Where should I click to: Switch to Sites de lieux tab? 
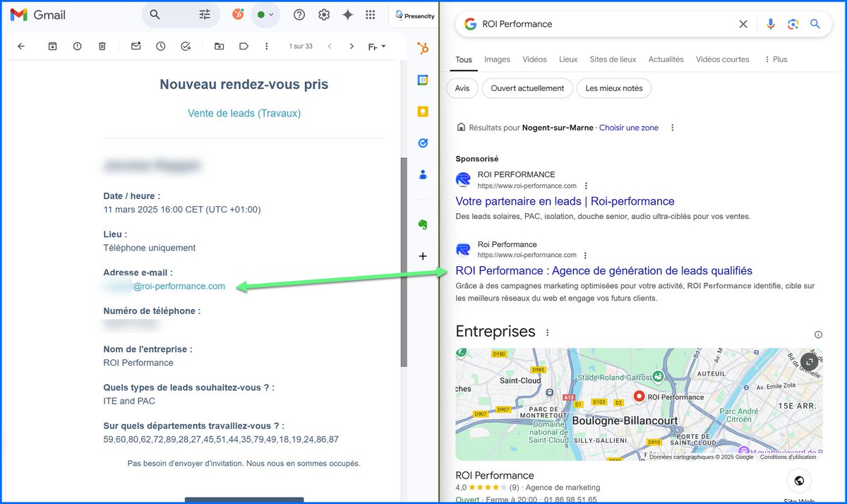[x=613, y=60]
